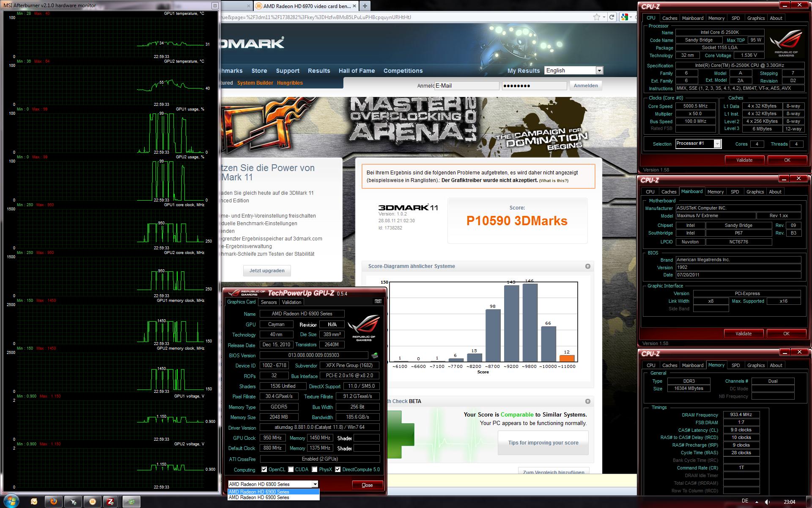Toggle the PhysX checkbox in GPU-Z
The height and width of the screenshot is (508, 812).
314,469
